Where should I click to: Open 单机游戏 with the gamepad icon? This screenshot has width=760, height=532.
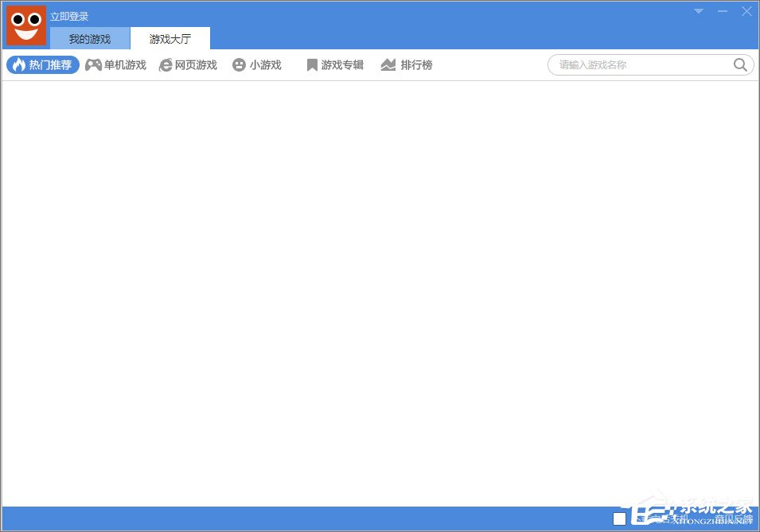tap(116, 65)
